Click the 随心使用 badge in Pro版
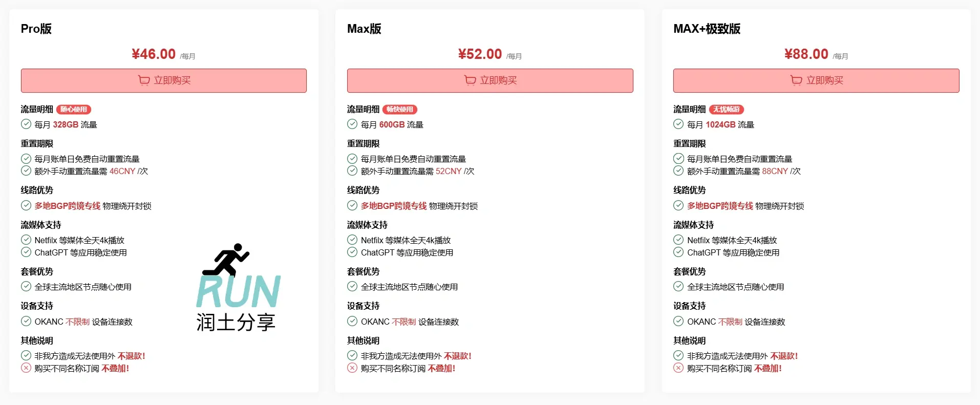Image resolution: width=980 pixels, height=405 pixels. click(x=74, y=109)
